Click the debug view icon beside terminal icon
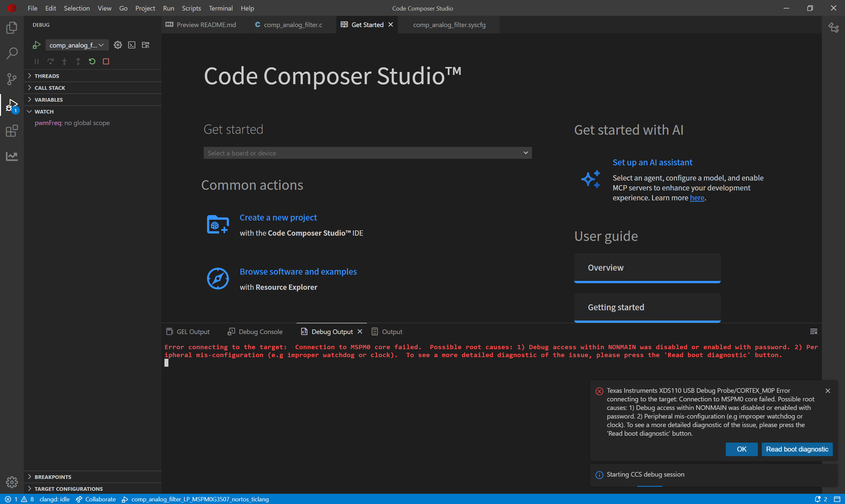Viewport: 845px width, 504px height. click(x=146, y=45)
